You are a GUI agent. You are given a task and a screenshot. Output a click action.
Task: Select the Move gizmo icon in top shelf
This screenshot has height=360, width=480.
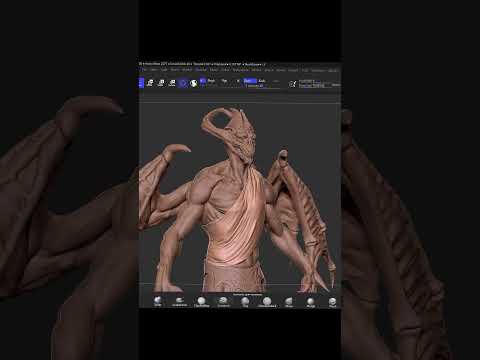[x=150, y=83]
